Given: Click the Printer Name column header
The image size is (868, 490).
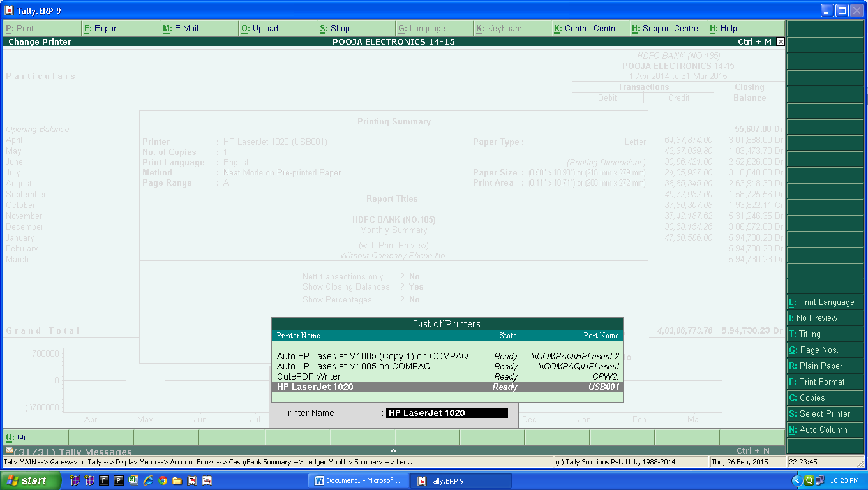Looking at the screenshot, I should [299, 336].
